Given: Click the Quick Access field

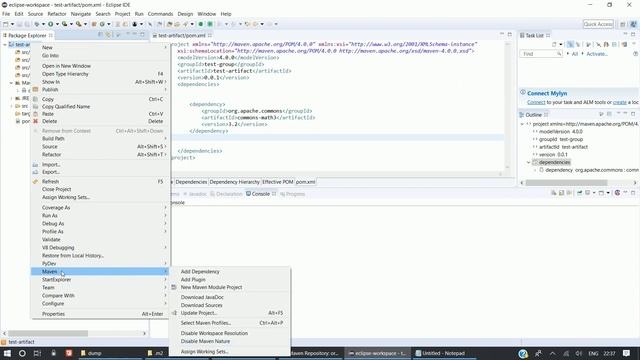Looking at the screenshot, I should click(598, 24).
